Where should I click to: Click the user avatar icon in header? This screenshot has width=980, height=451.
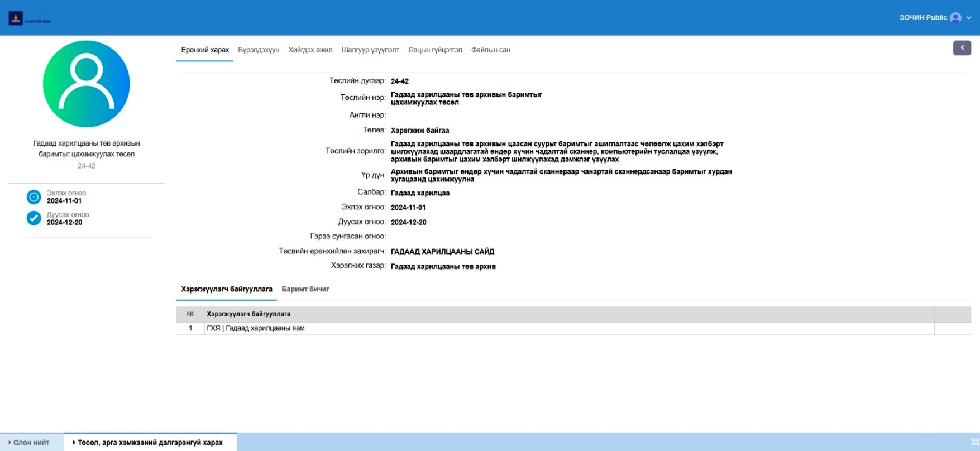coord(955,18)
